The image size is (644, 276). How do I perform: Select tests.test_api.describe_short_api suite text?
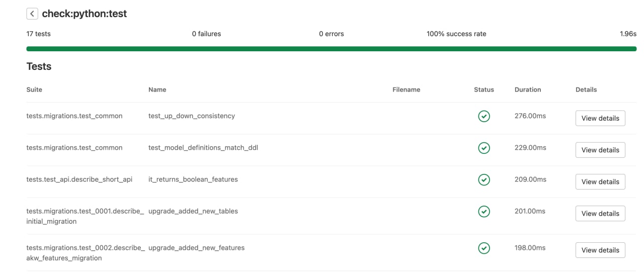[x=79, y=179]
